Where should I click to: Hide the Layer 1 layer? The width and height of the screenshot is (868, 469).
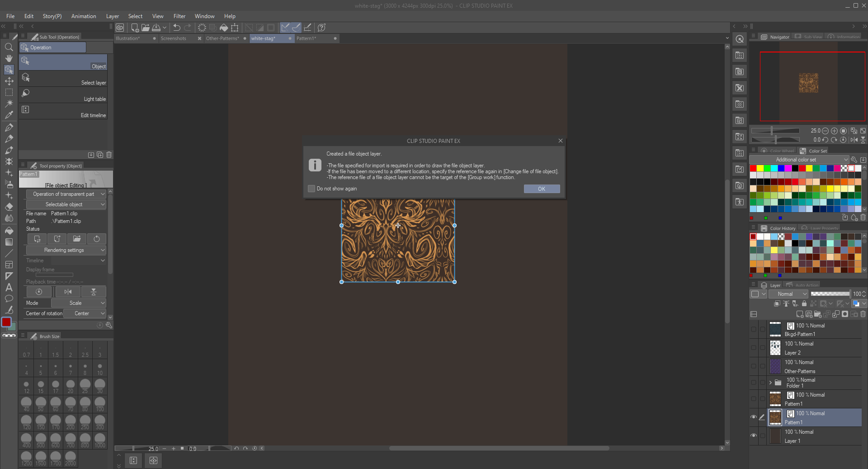coord(753,436)
